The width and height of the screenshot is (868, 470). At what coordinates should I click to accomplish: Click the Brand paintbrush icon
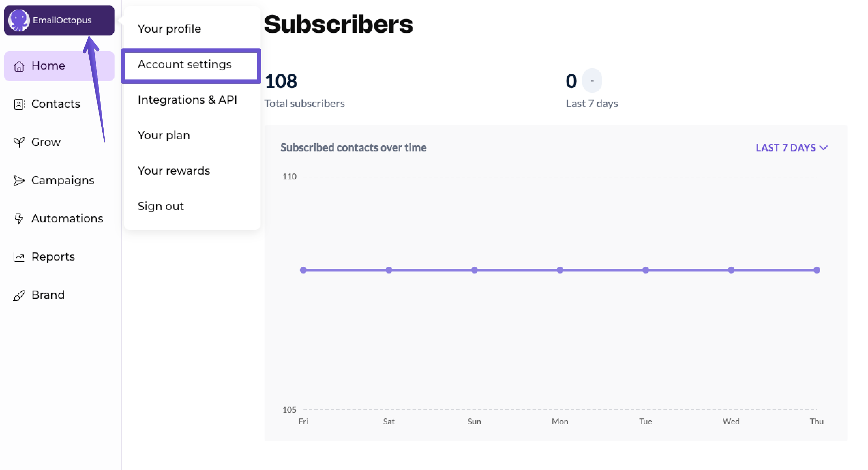coord(19,295)
